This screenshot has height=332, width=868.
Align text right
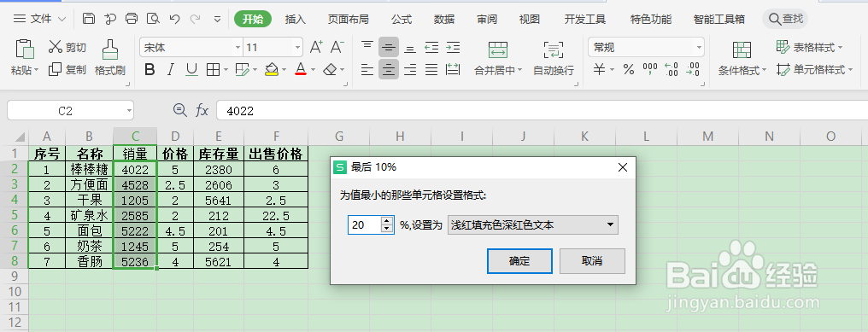[409, 70]
